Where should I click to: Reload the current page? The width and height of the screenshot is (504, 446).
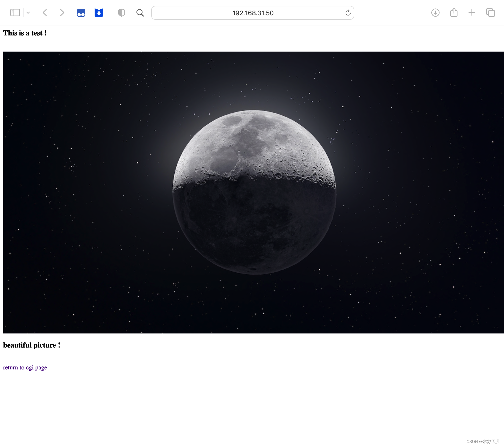click(348, 13)
